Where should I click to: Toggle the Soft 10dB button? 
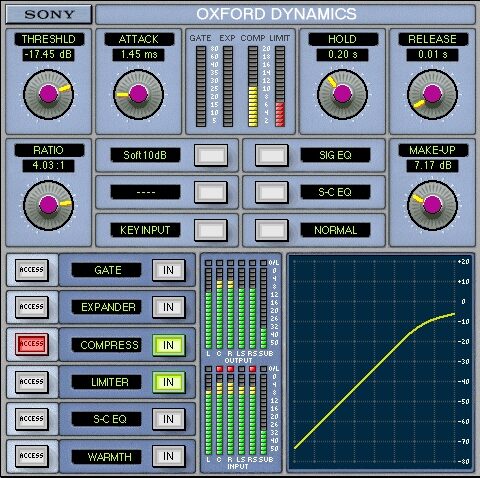coord(211,155)
